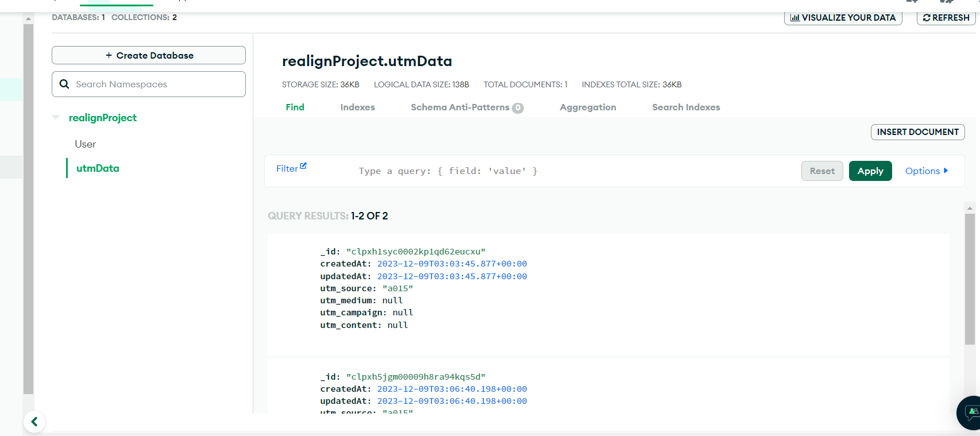Screen dimensions: 980x436
Task: Click the left pane vertical scrollbar
Action: 28,210
